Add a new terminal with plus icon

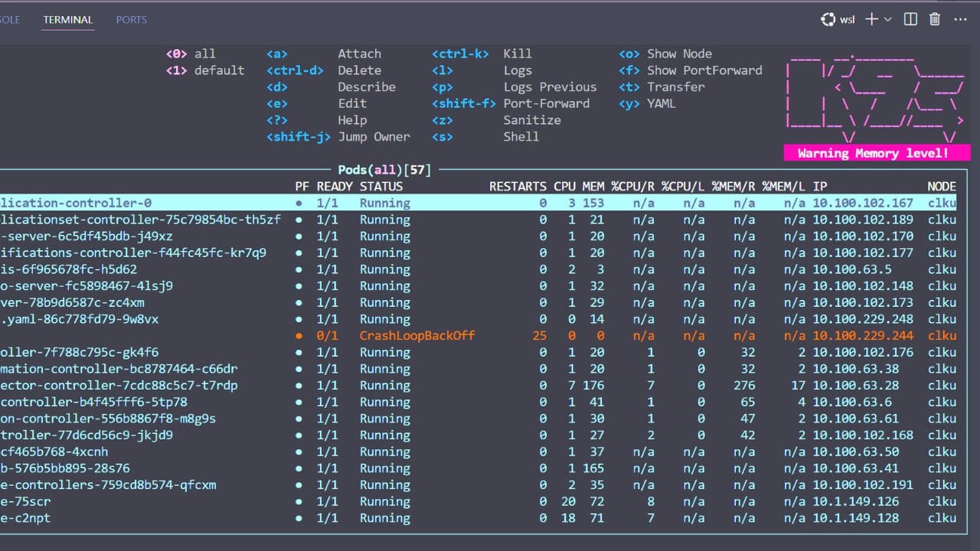click(871, 19)
